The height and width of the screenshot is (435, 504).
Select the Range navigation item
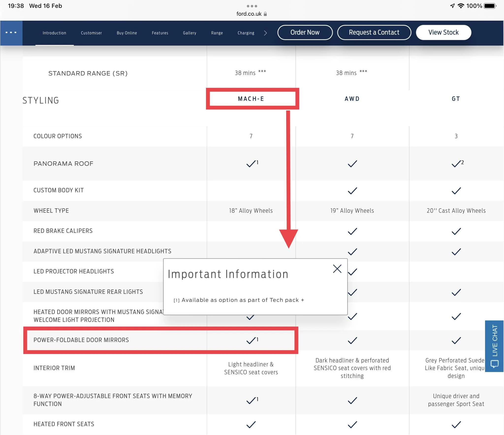coord(217,33)
